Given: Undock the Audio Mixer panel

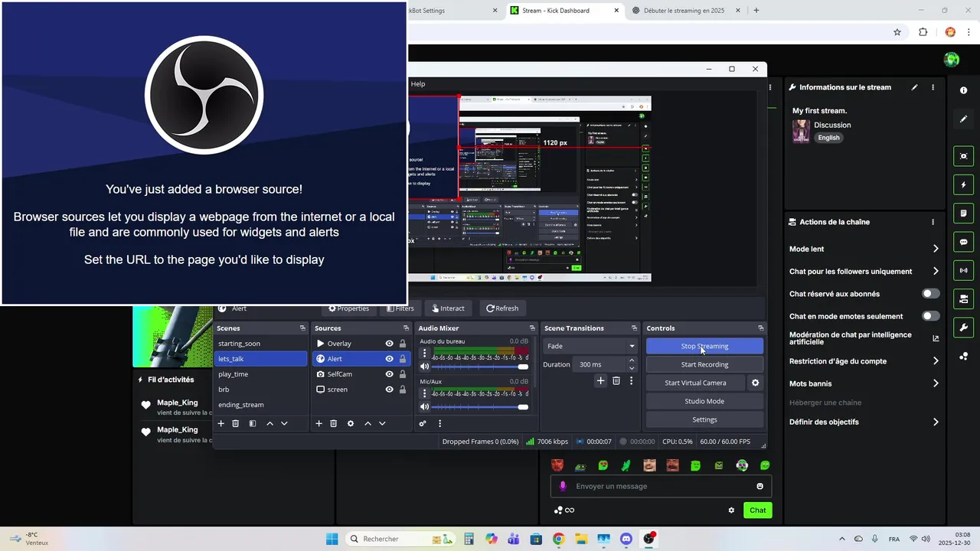Looking at the screenshot, I should point(531,328).
